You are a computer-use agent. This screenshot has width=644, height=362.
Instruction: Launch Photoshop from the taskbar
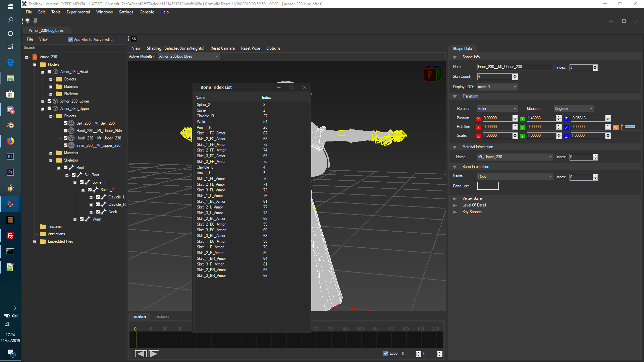click(x=10, y=157)
